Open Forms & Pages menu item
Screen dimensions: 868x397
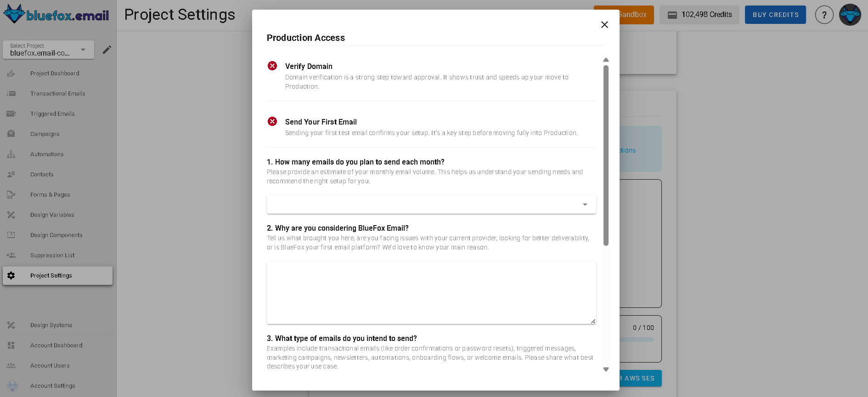coord(50,195)
